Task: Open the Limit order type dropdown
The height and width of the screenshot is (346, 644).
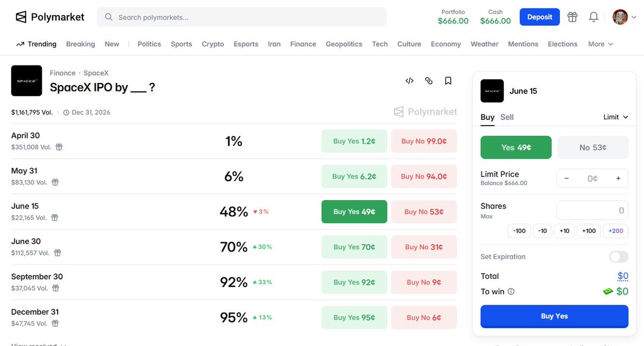Action: 616,117
